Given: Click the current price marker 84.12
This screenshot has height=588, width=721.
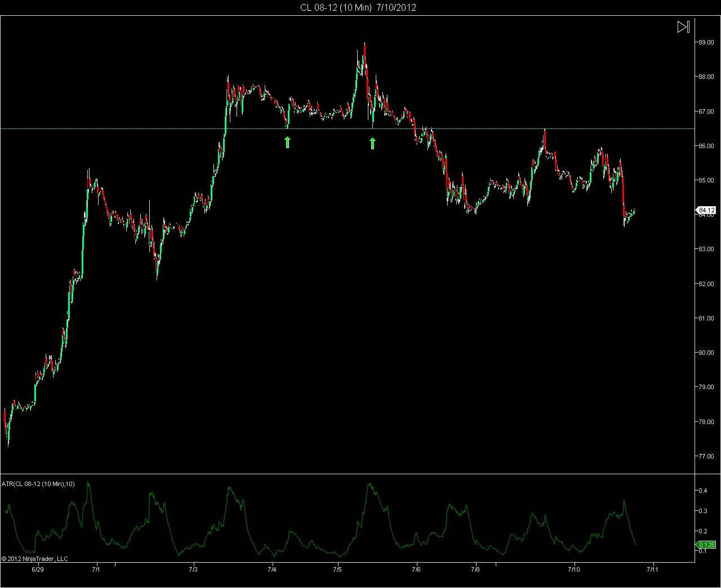Looking at the screenshot, I should tap(706, 210).
